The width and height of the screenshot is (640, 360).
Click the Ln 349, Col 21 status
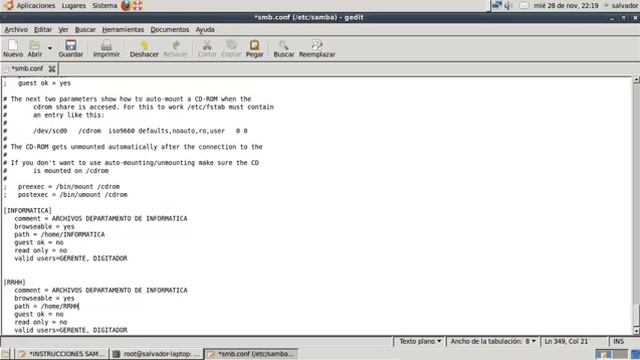click(566, 341)
